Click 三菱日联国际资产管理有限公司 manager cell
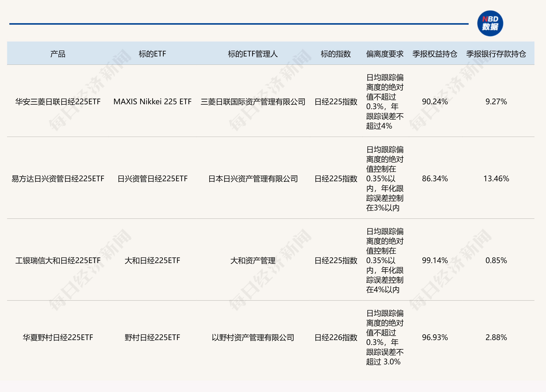Viewport: 546px width, 392px height. tap(253, 102)
